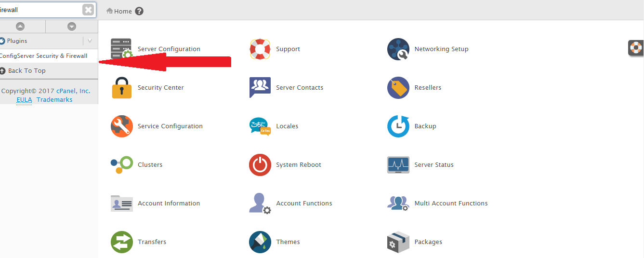Open the Networking Setup icon
This screenshot has width=644, height=258.
point(398,49)
